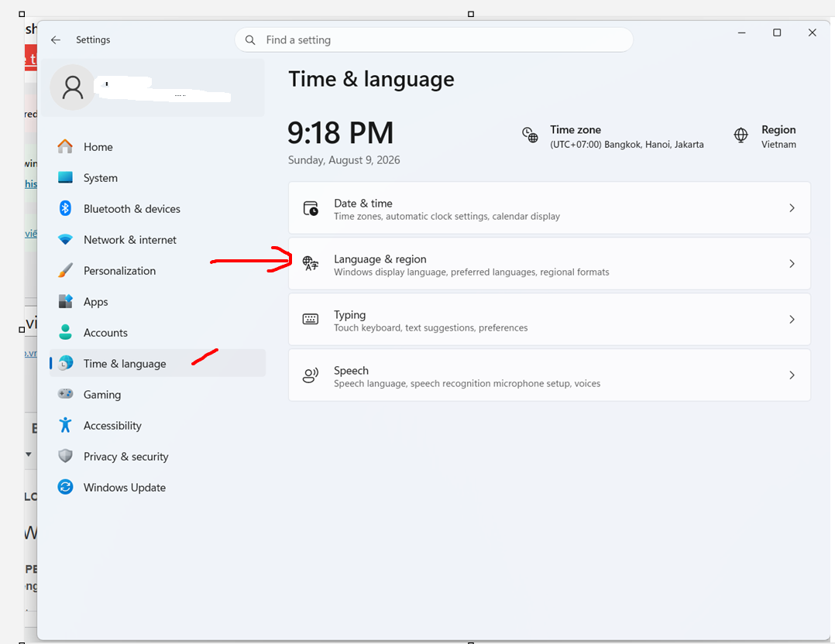Open Typing settings card
The width and height of the screenshot is (835, 644).
550,320
